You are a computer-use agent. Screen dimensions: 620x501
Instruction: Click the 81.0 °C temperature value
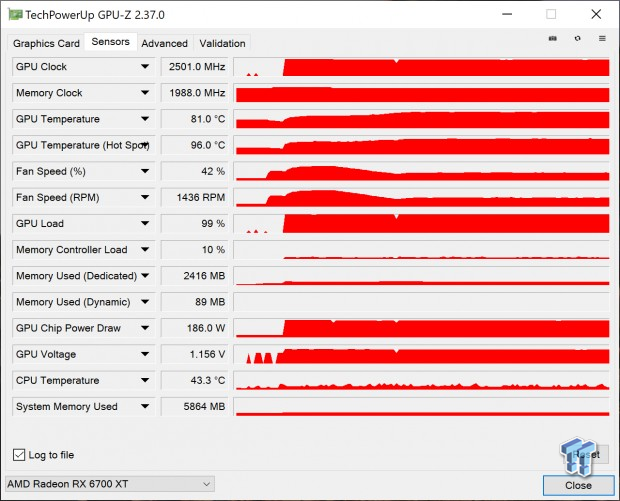pos(194,119)
